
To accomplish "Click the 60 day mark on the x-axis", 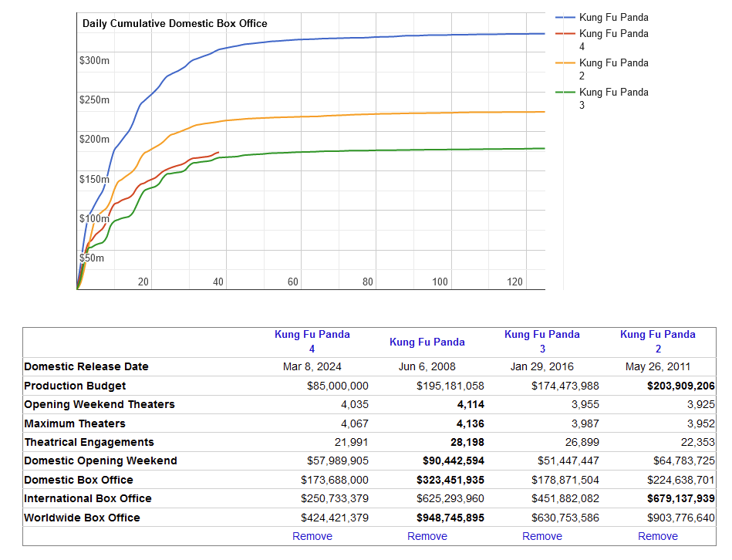I will pyautogui.click(x=293, y=282).
